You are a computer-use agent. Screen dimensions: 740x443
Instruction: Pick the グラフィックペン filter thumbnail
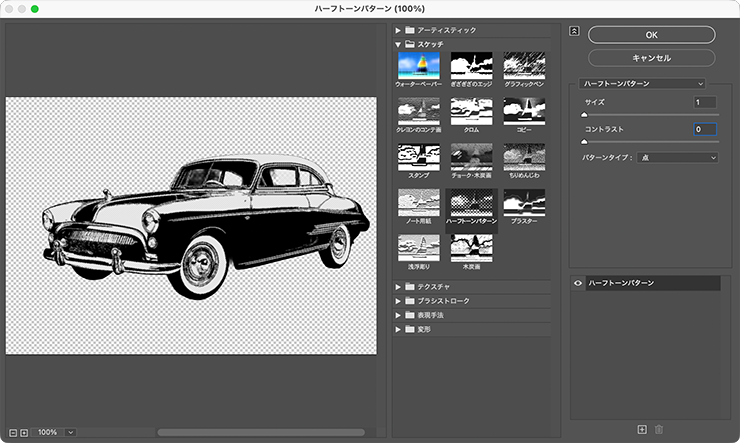click(x=523, y=65)
